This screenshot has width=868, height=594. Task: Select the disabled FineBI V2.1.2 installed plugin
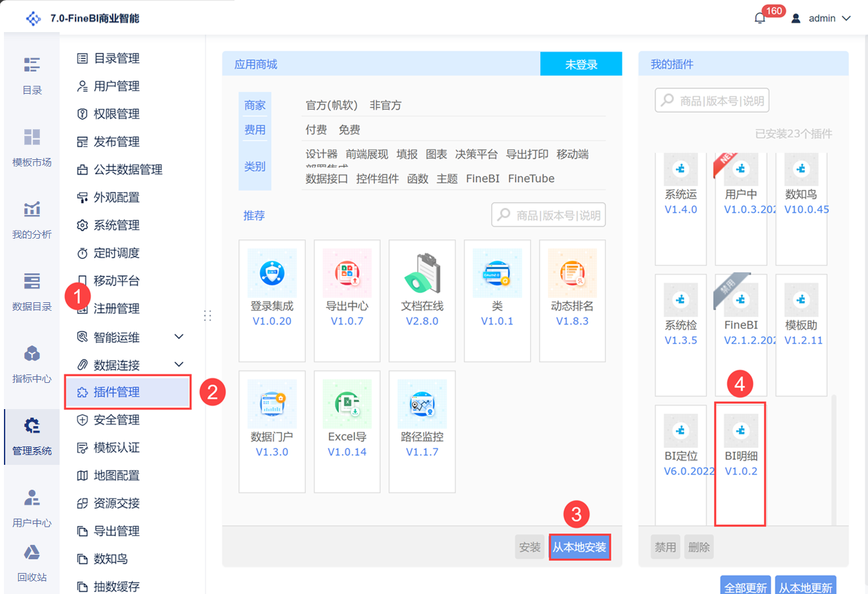tap(741, 335)
